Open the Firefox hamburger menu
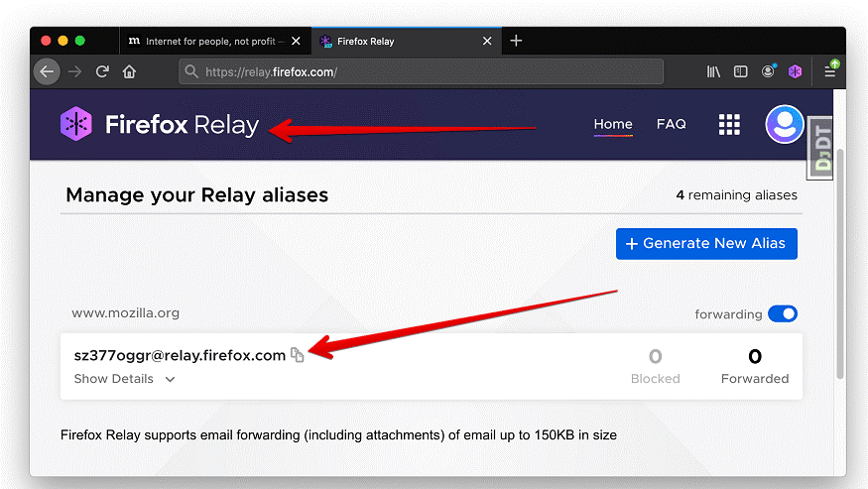 tap(829, 69)
